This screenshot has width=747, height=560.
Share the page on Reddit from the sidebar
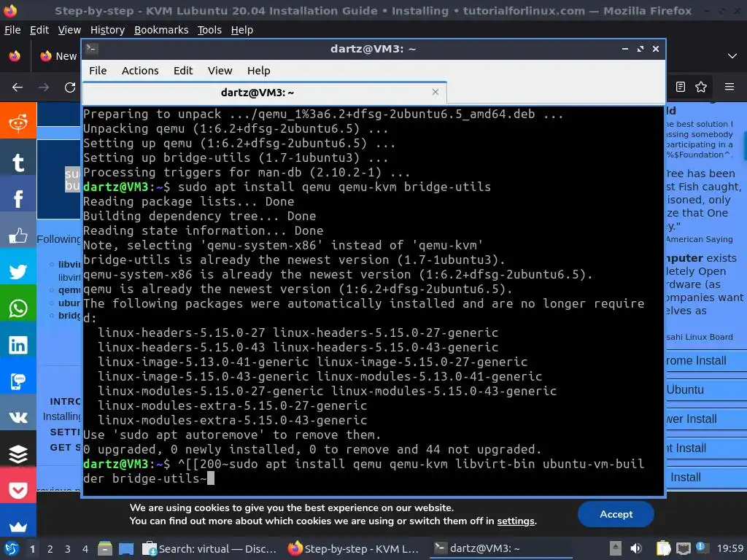coord(18,122)
